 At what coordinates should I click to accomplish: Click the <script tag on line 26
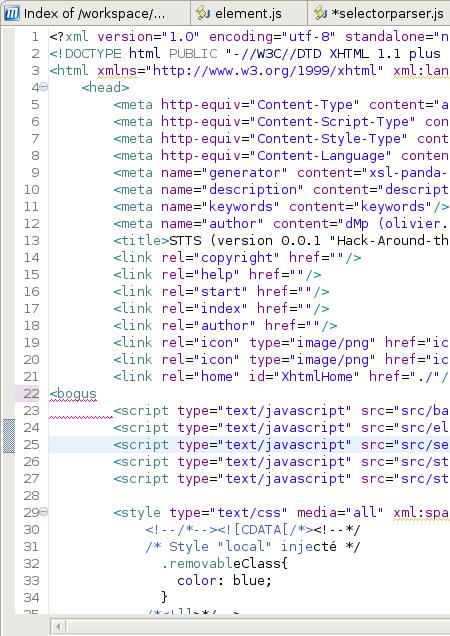(141, 463)
